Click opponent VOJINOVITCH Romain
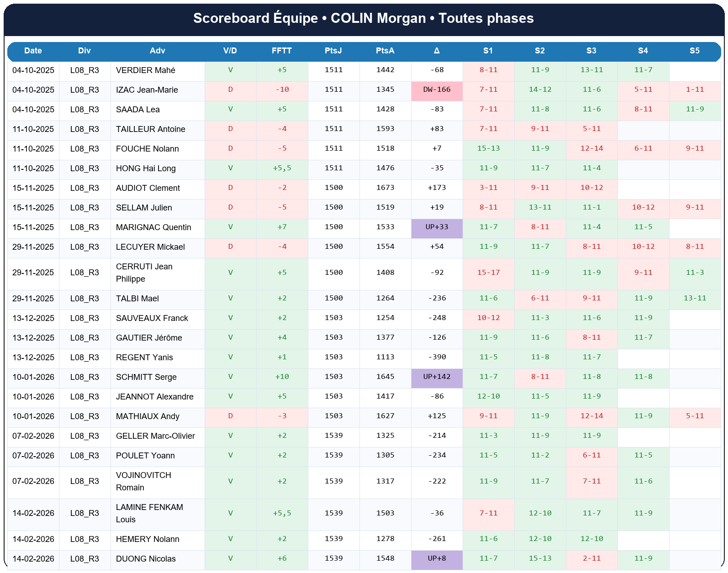728x573 pixels. click(x=143, y=481)
